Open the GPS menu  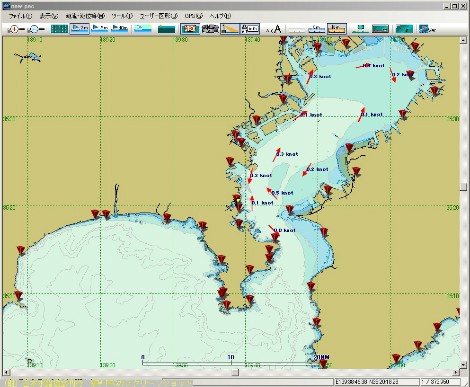pyautogui.click(x=194, y=16)
